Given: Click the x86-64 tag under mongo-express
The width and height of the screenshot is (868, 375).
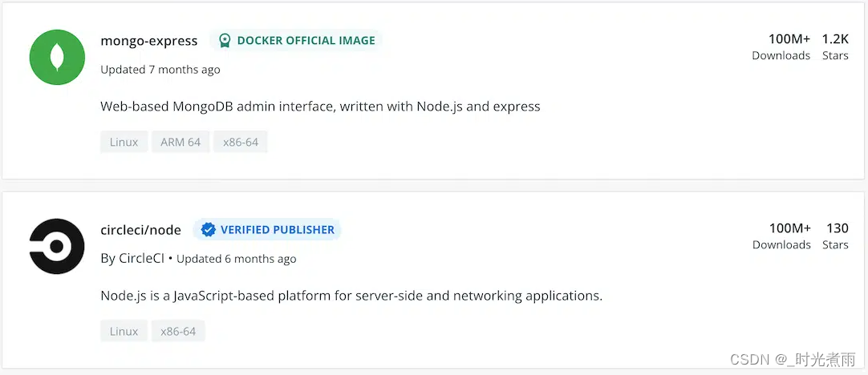Looking at the screenshot, I should click(241, 142).
